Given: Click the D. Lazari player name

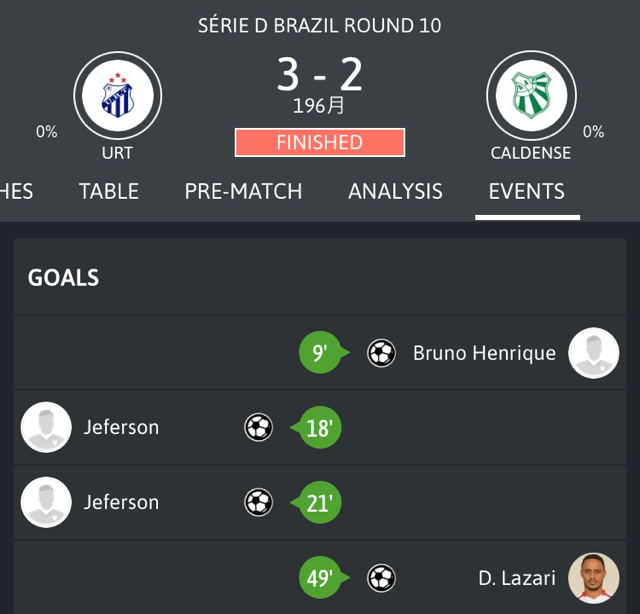Looking at the screenshot, I should point(517,577).
